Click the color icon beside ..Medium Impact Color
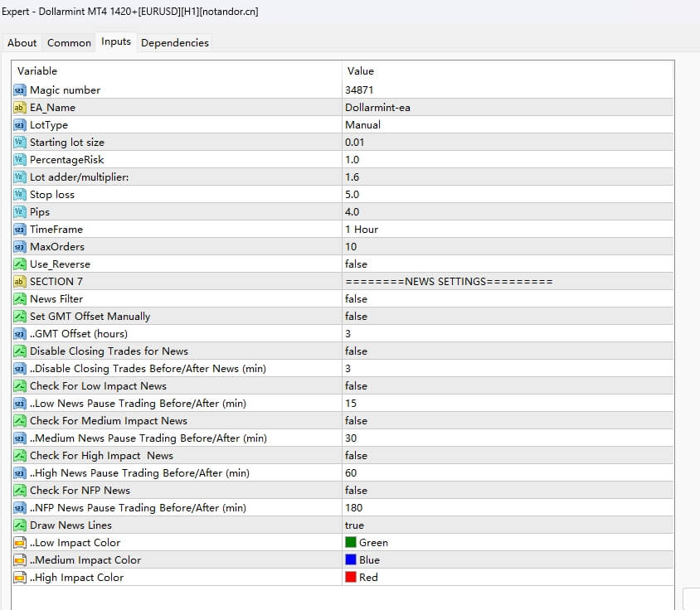 (x=20, y=560)
